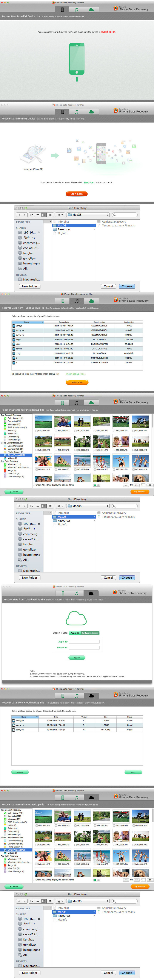The image size is (154, 980).
Task: Select iTunes backup row named iangs
Action: [x=77, y=339]
